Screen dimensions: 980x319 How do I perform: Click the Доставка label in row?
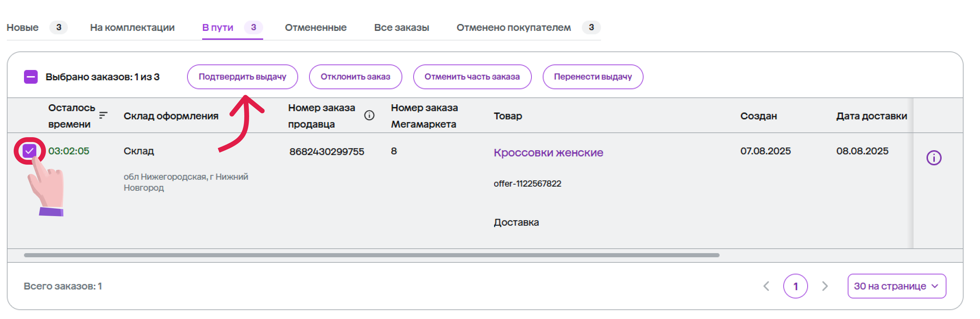click(x=516, y=222)
